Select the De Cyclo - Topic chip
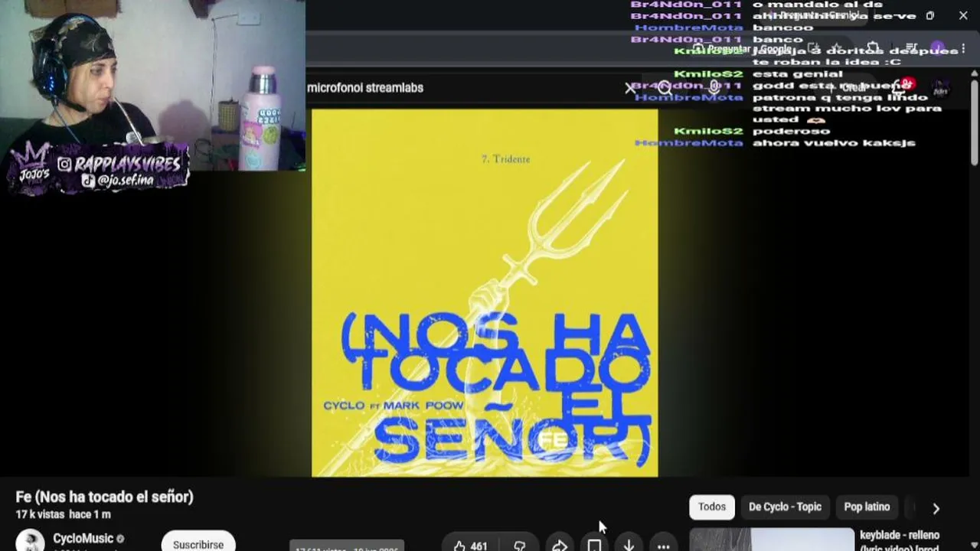The image size is (980, 551). click(785, 507)
